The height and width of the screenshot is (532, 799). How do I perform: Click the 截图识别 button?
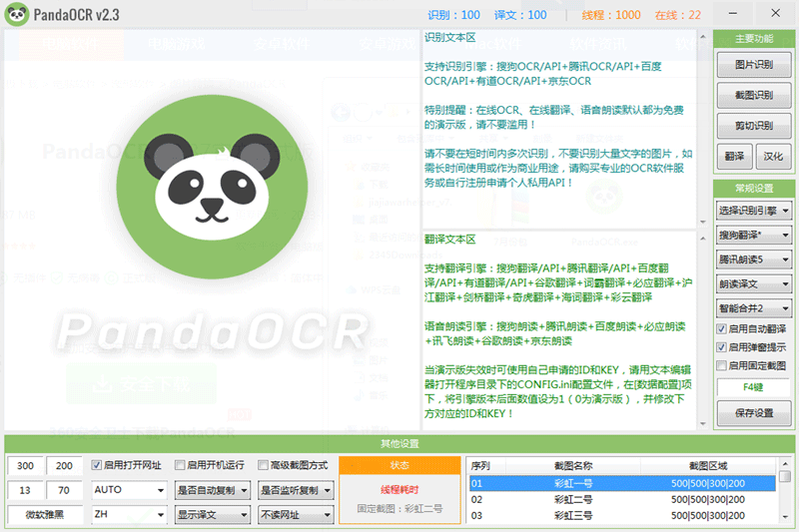[x=754, y=95]
